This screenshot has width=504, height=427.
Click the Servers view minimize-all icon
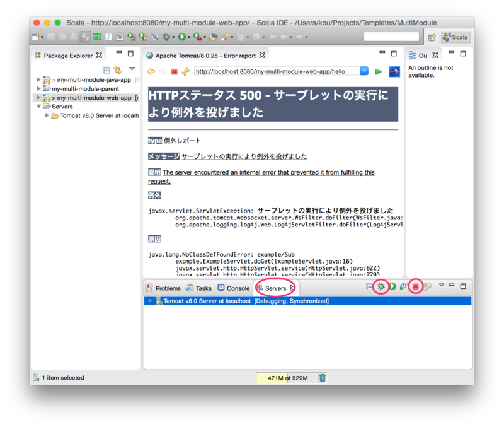coord(369,287)
